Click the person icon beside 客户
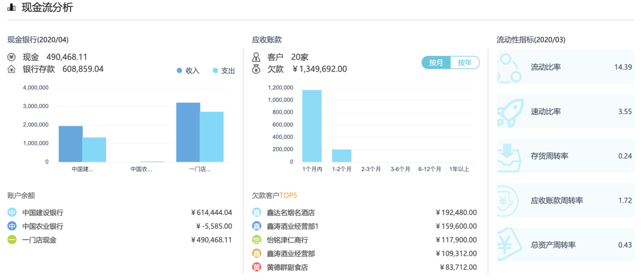The height and width of the screenshot is (280, 644). [256, 57]
